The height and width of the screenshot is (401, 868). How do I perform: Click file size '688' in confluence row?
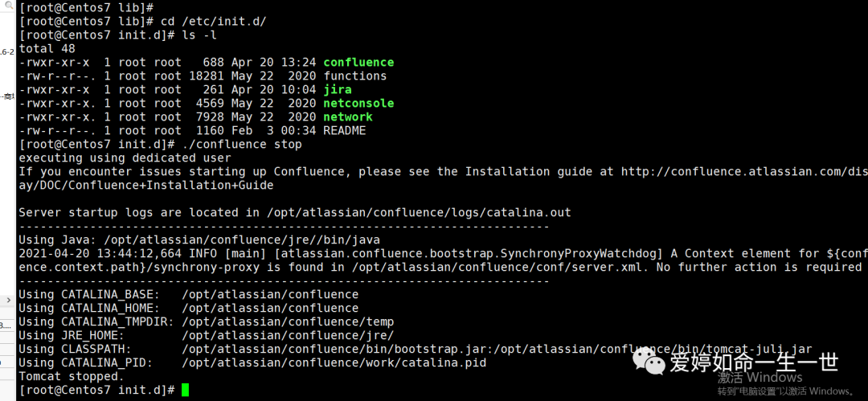(214, 63)
